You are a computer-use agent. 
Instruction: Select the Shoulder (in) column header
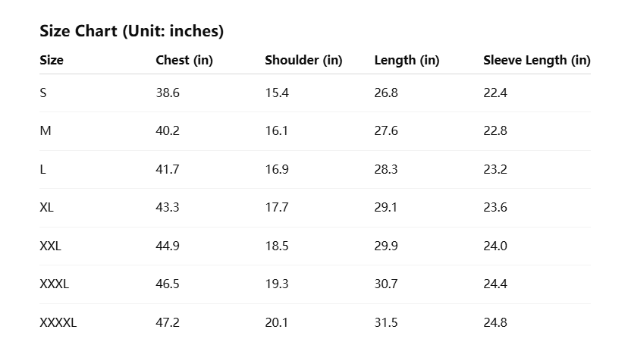click(303, 61)
